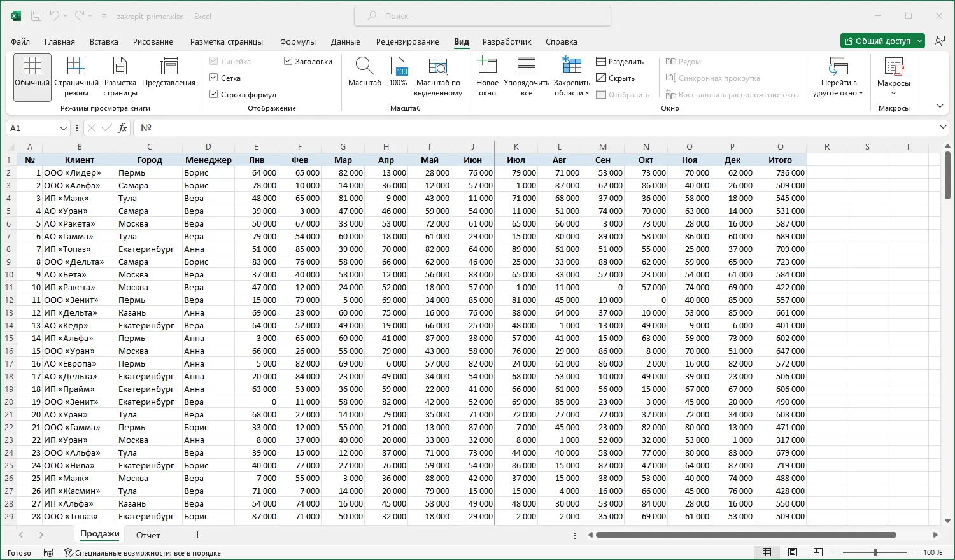The width and height of the screenshot is (955, 560).
Task: Click the zoom level 100 % in status bar
Action: 933,553
